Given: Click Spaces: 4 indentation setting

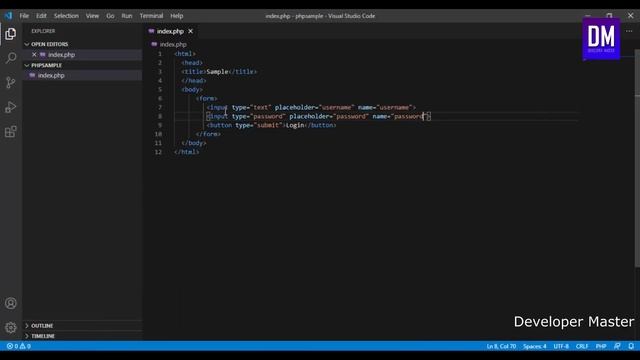Looking at the screenshot, I should coord(534,346).
